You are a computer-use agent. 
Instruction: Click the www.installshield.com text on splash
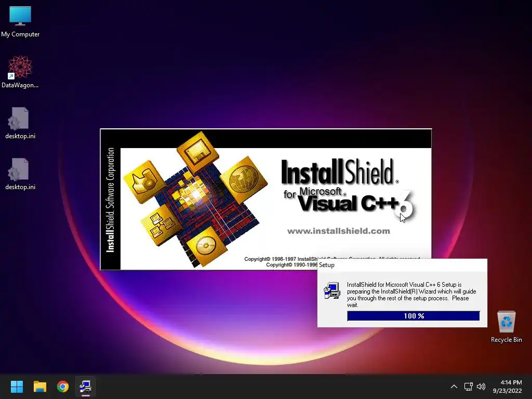tap(338, 231)
